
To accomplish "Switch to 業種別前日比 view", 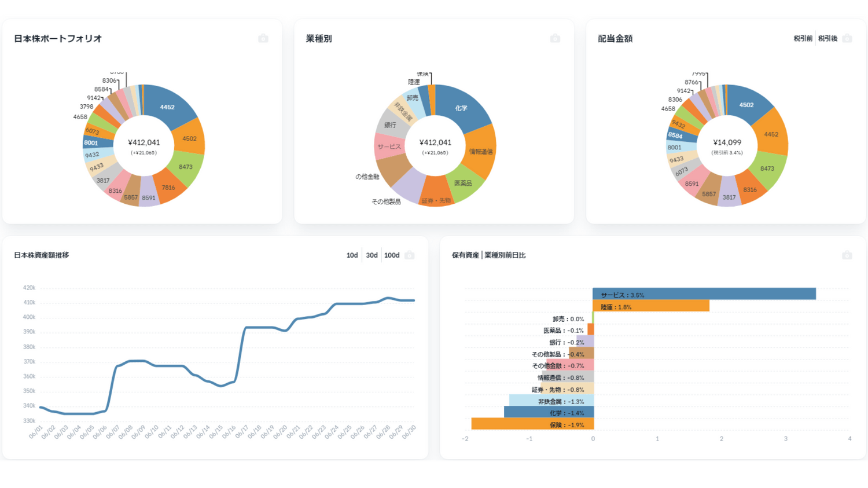I will point(505,255).
